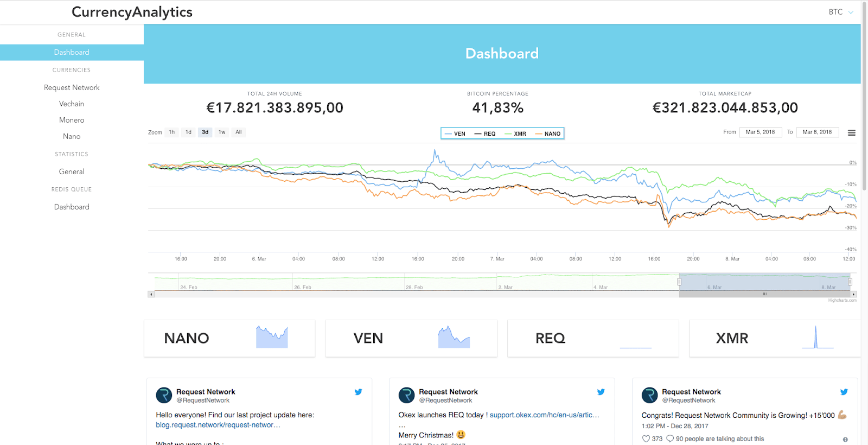Set chart zoom to 1w
This screenshot has width=868, height=445.
pyautogui.click(x=222, y=132)
